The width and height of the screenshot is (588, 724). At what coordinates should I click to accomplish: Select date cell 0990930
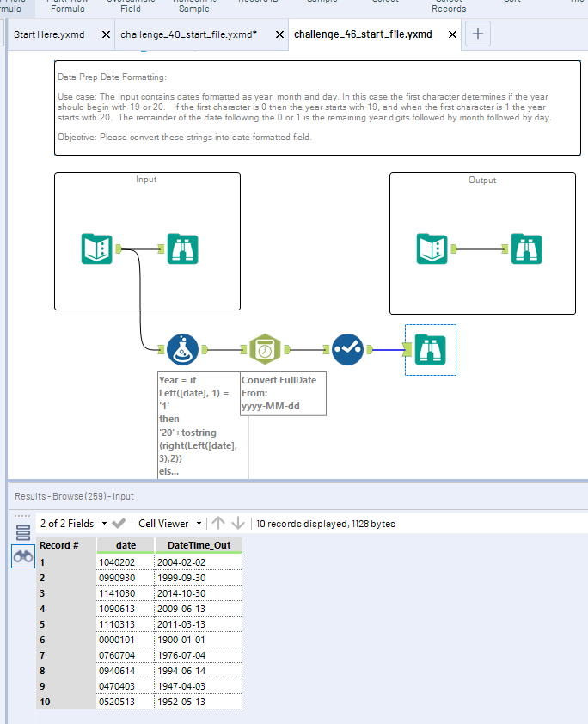point(126,578)
